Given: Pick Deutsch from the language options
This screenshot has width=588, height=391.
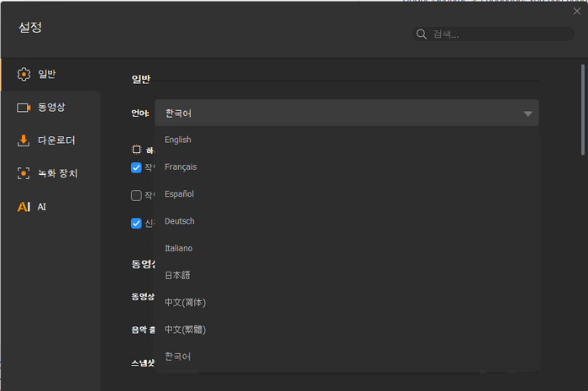Looking at the screenshot, I should pos(180,221).
